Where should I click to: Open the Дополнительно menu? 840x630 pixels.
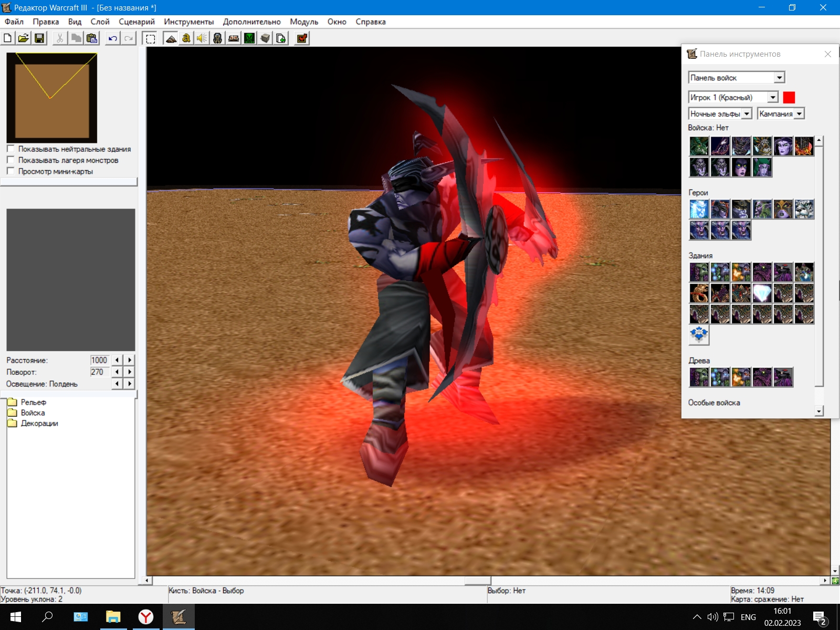[252, 22]
